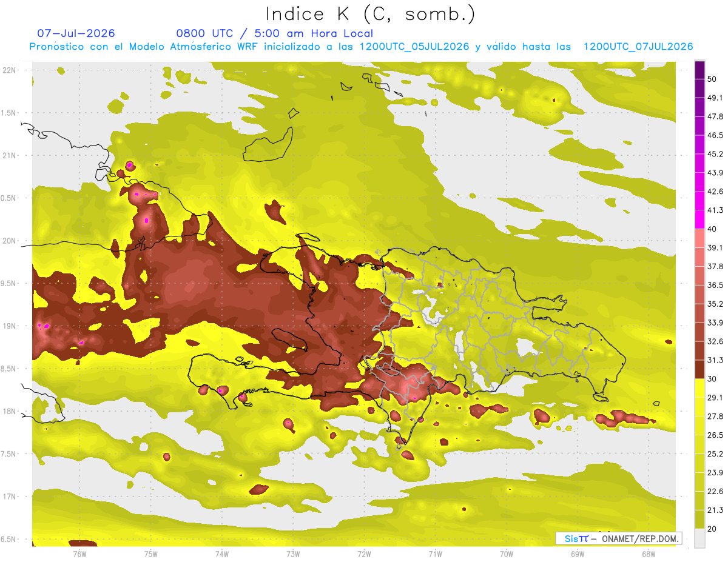Screen dimensions: 728x562
Task: Click the "74W" longitude label
Action: click(222, 554)
